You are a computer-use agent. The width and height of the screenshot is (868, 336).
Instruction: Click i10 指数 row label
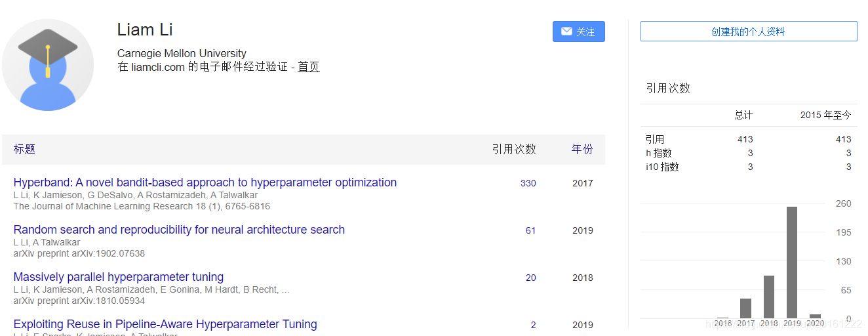tap(662, 167)
